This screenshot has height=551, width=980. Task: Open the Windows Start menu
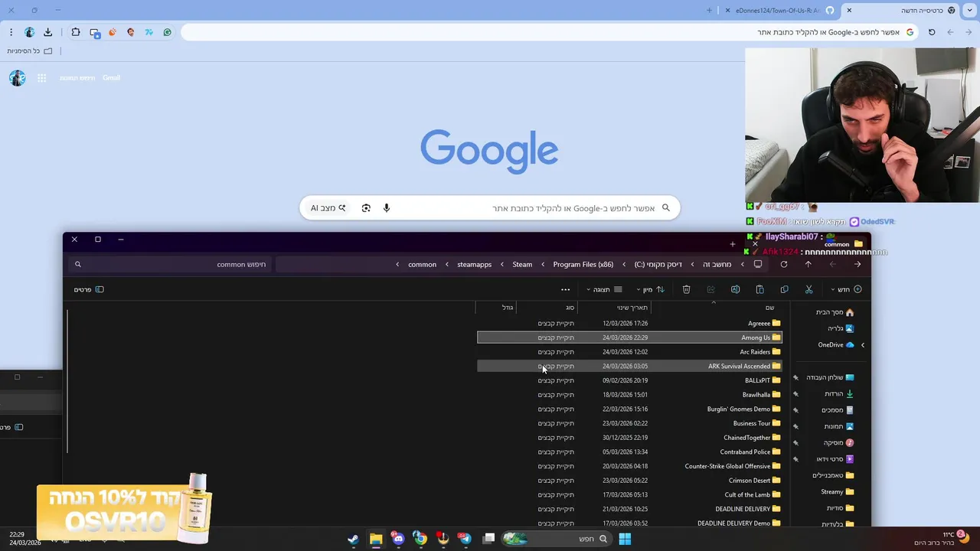[625, 539]
